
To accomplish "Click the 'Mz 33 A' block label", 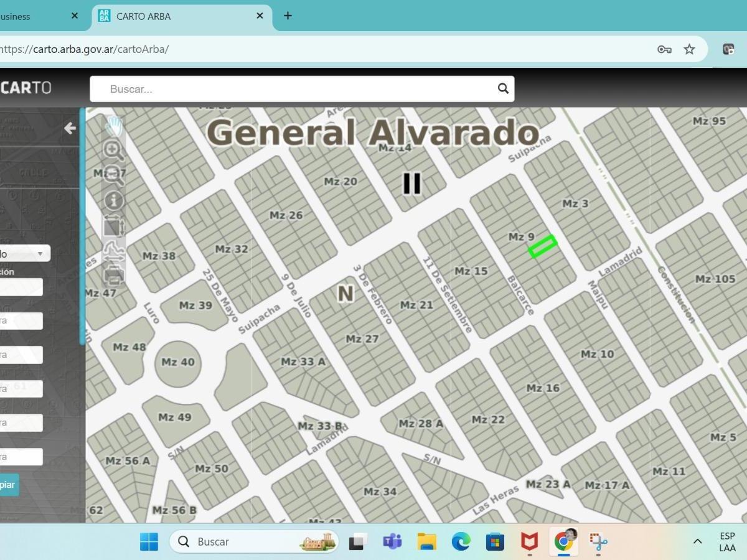I will coord(303,362).
